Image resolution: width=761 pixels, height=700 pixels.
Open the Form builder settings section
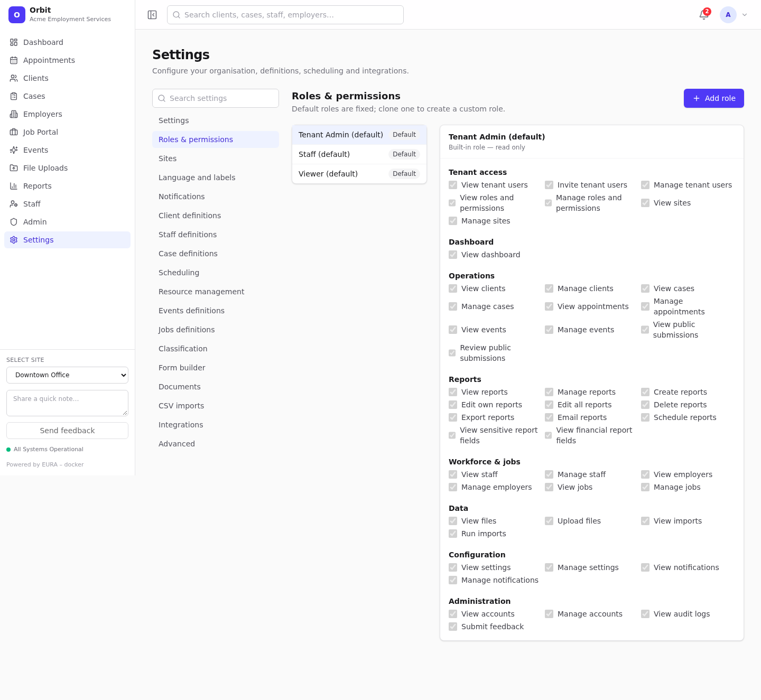click(216, 368)
